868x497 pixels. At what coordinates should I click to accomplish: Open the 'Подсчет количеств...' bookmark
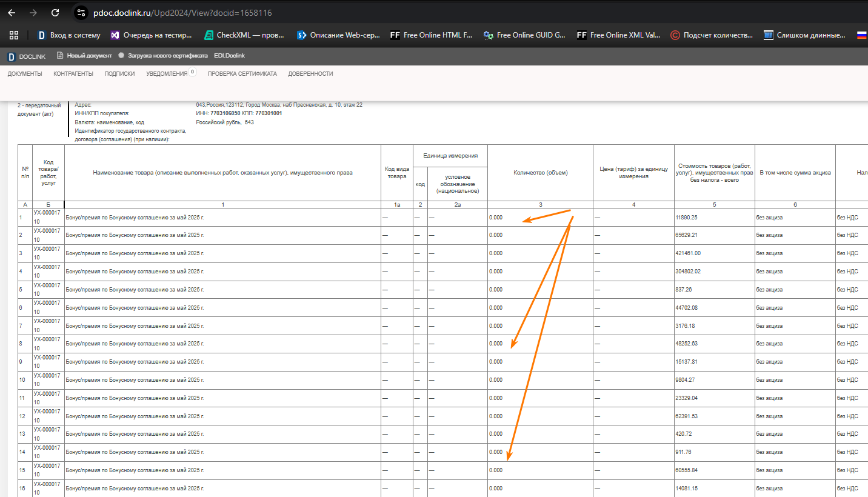[712, 35]
